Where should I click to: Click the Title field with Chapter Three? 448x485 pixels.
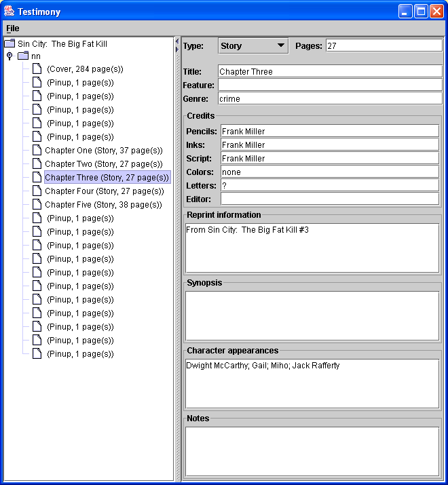point(330,71)
